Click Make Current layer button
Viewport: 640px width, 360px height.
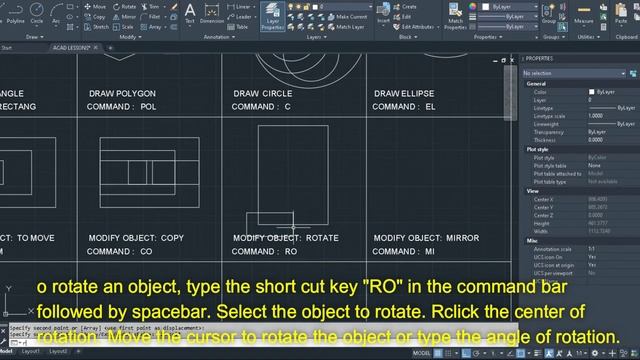pos(347,17)
